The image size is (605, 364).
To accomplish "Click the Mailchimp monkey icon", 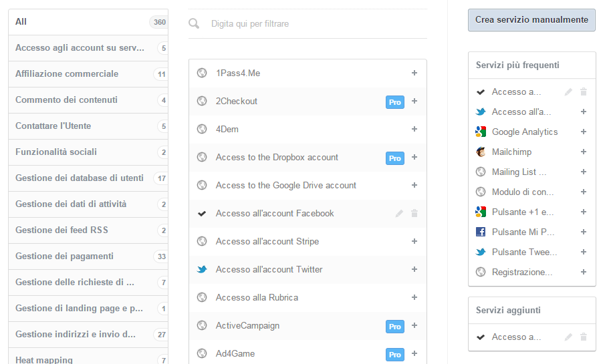I will pos(480,152).
